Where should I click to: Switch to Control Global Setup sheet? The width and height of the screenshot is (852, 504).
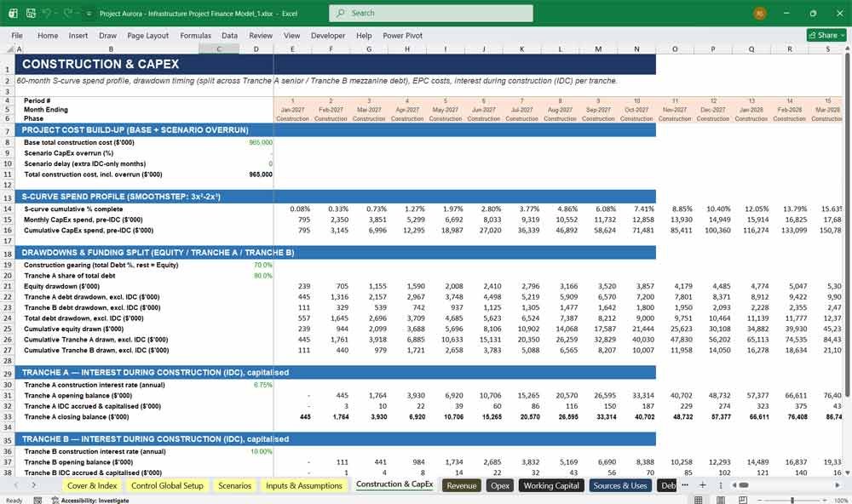pyautogui.click(x=167, y=485)
